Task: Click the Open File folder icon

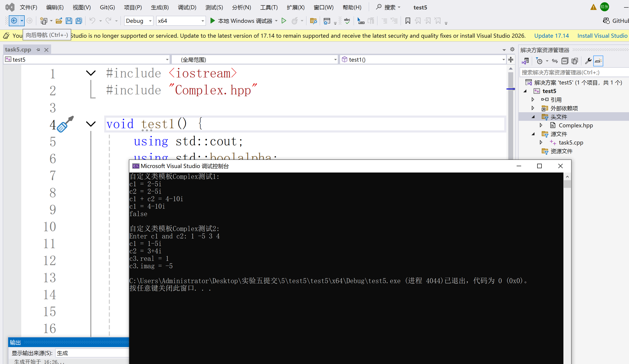Action: 59,21
